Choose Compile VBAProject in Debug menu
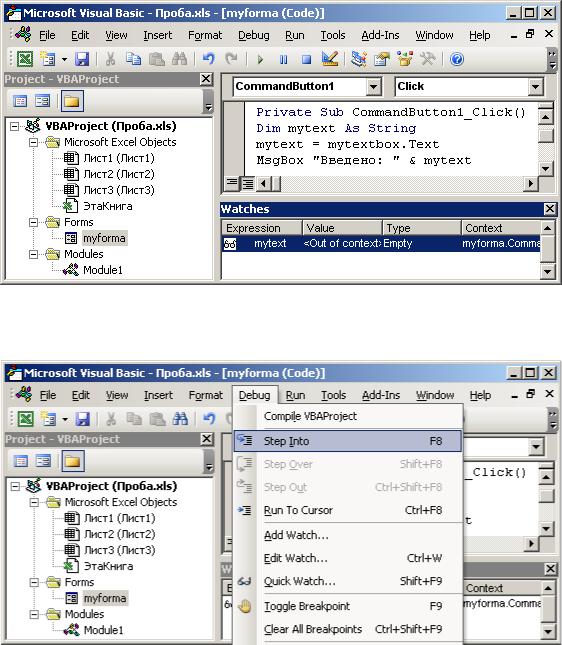 tap(348, 416)
